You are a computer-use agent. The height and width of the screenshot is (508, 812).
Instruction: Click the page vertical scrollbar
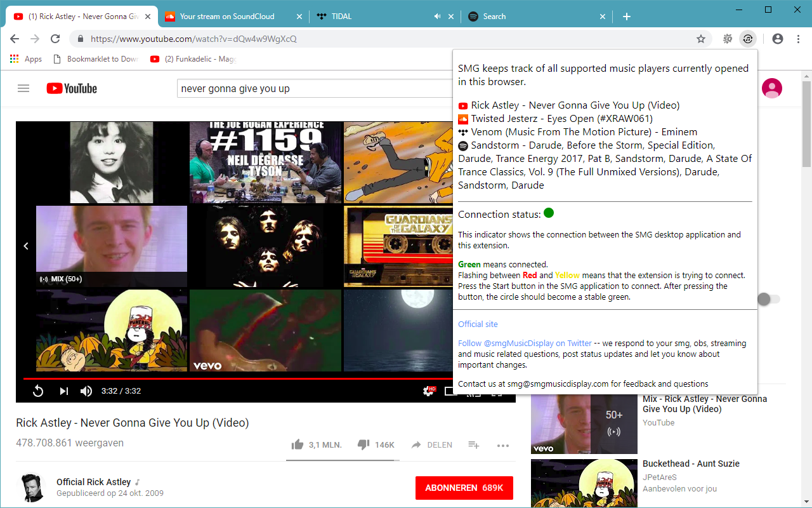(x=806, y=124)
